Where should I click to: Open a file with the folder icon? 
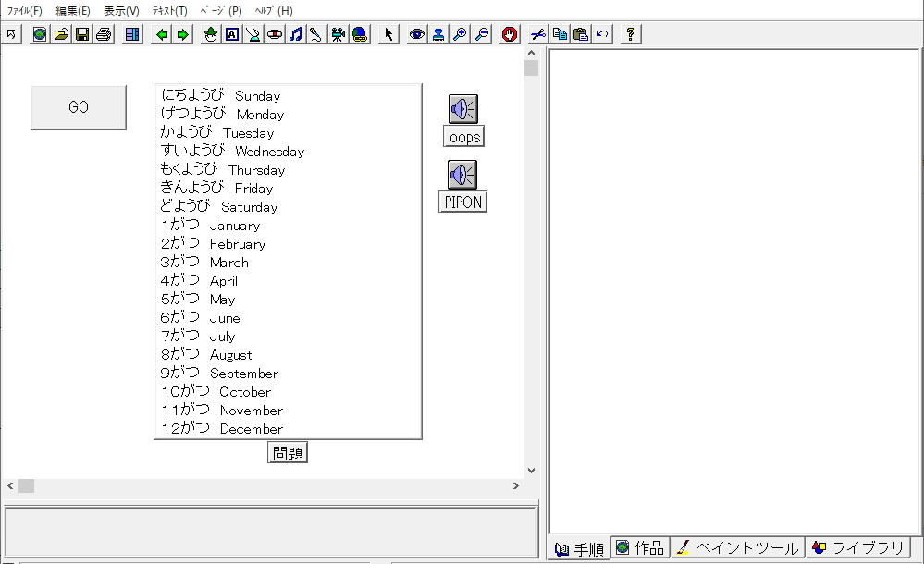61,34
